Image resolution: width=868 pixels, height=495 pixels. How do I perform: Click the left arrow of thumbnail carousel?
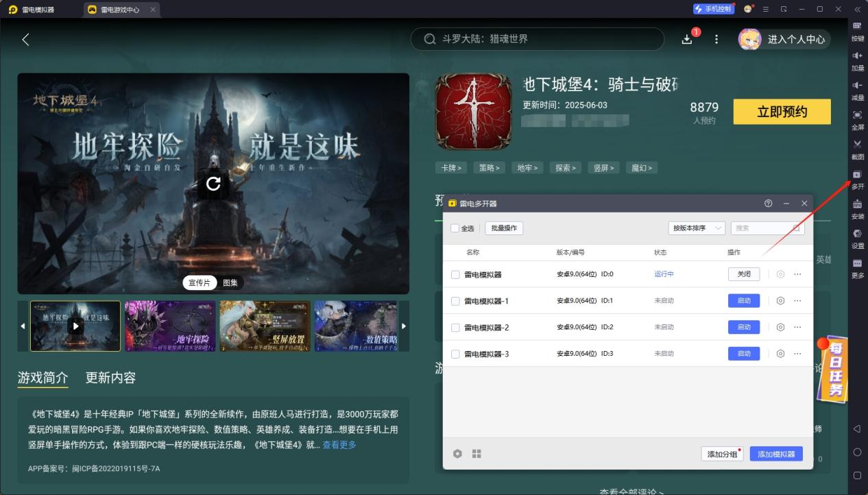tap(23, 326)
